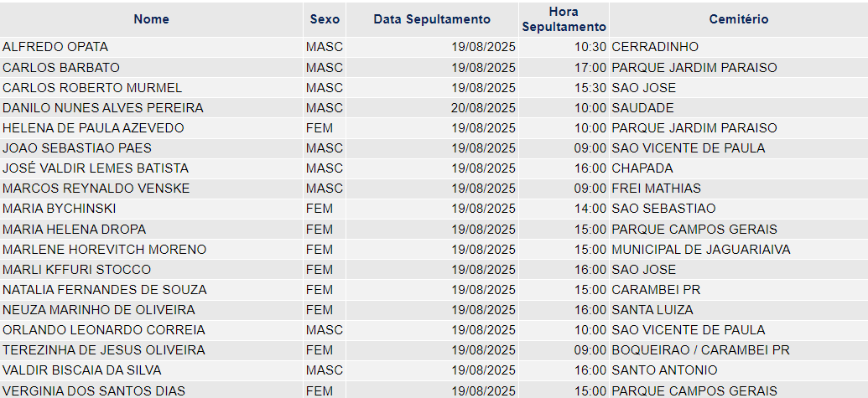Select MARLI KFFURI STOCCO row name
Viewport: 868px width, 398px height.
tap(76, 270)
